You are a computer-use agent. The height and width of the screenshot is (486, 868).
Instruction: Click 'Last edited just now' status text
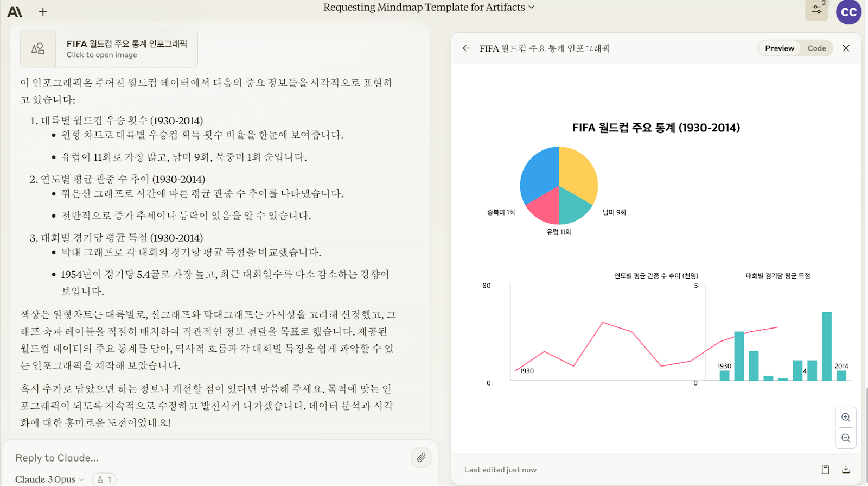pos(500,470)
